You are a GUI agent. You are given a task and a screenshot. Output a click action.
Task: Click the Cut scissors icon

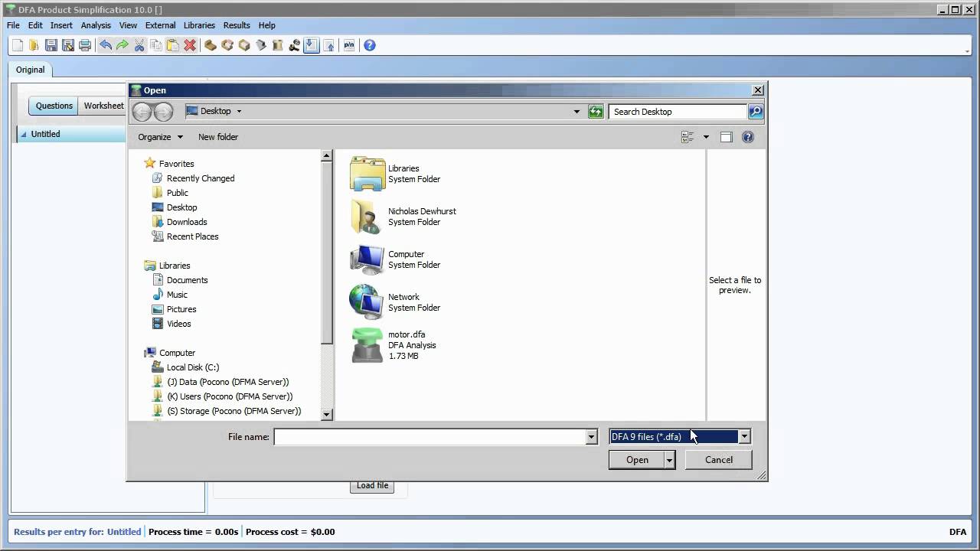tap(139, 45)
